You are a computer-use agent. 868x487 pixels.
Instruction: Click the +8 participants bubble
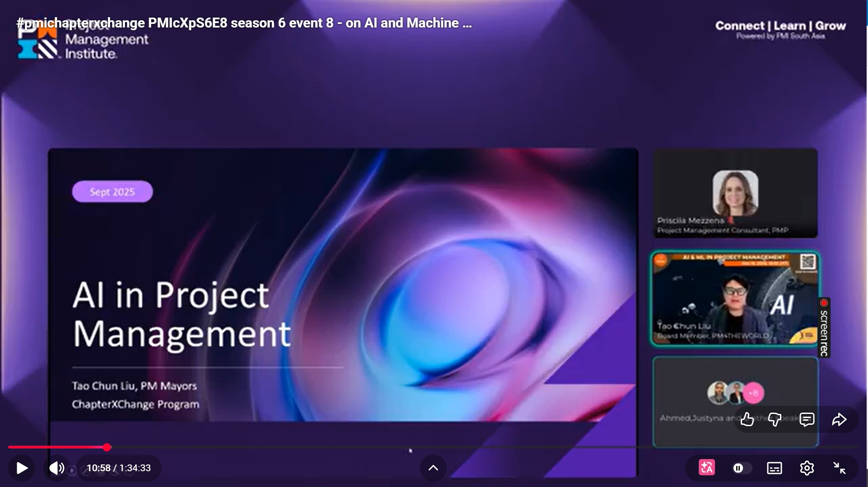click(753, 393)
